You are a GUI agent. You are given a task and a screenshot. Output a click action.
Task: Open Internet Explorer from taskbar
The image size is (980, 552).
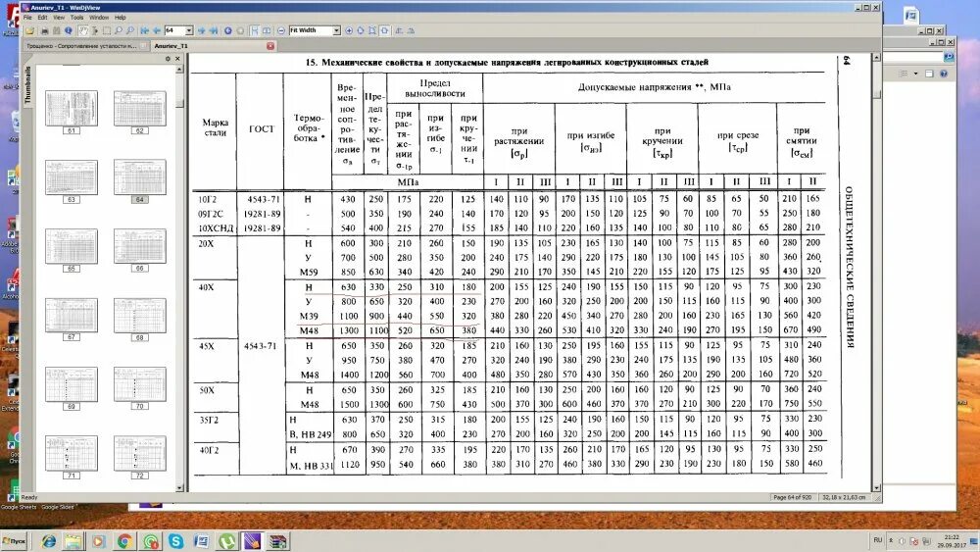pyautogui.click(x=48, y=541)
